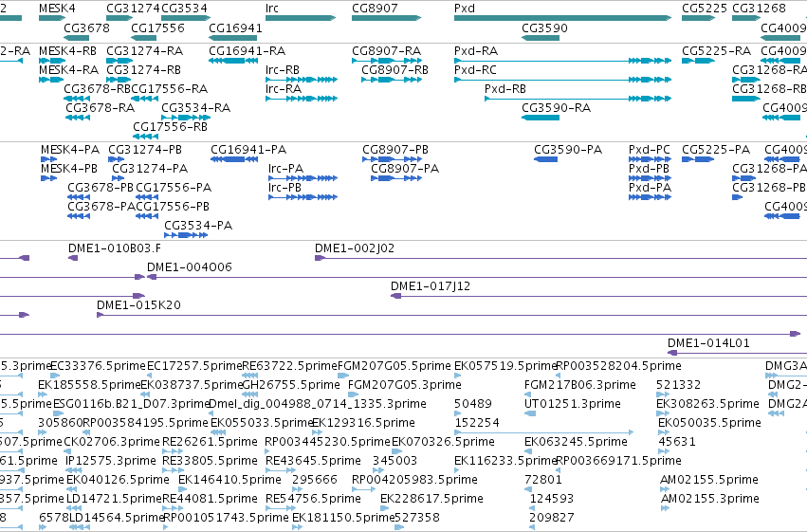
Task: Click transcript CG3590-RA
Action: coord(557,108)
